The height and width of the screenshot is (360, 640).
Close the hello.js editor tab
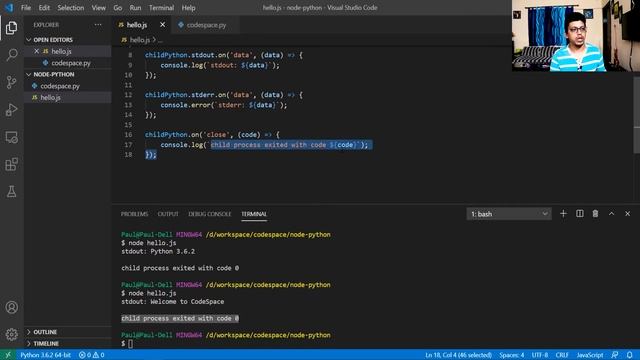[x=162, y=25]
